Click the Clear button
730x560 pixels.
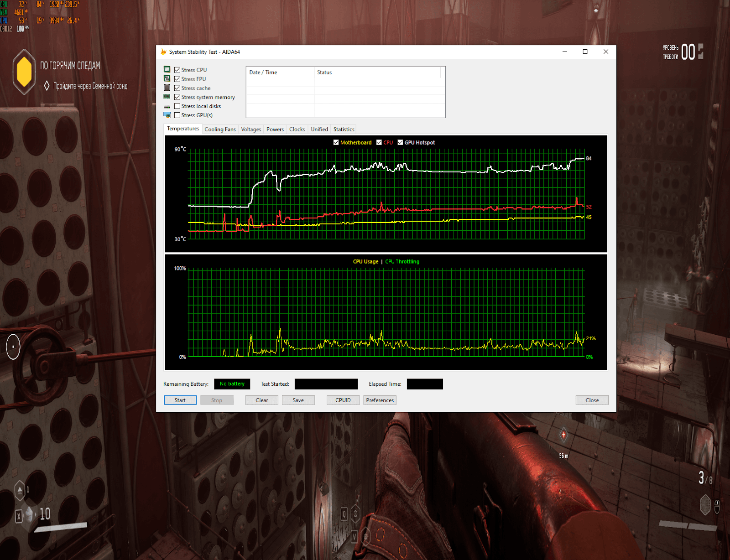262,400
